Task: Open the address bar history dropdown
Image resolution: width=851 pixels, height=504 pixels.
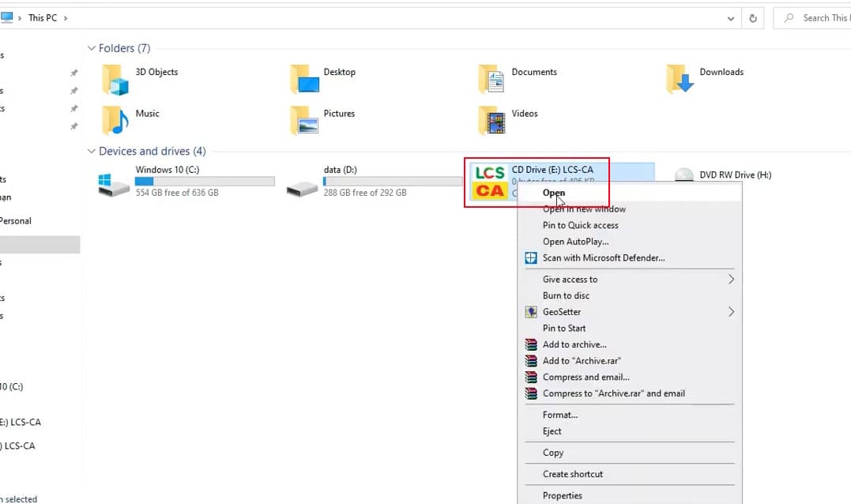Action: (730, 17)
